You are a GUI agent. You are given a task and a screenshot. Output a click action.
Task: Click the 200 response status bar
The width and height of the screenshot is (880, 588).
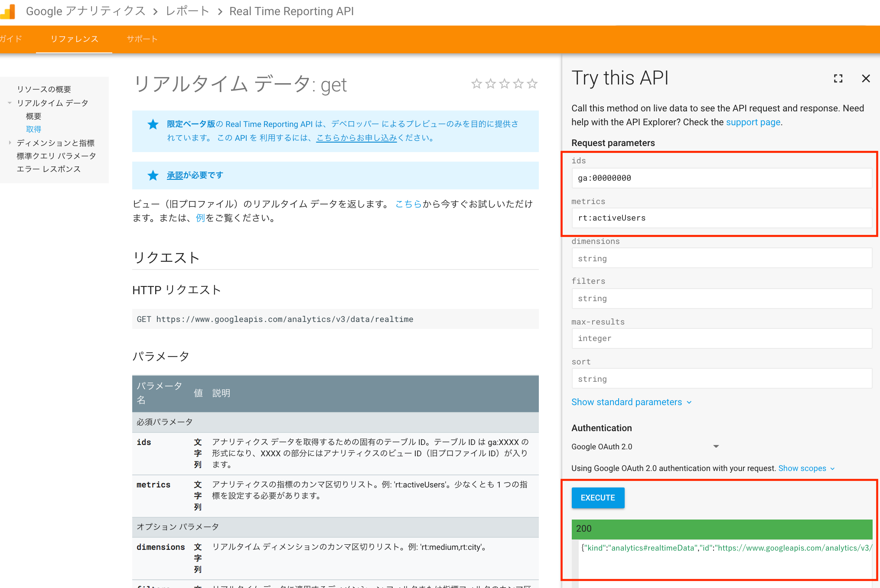point(722,529)
